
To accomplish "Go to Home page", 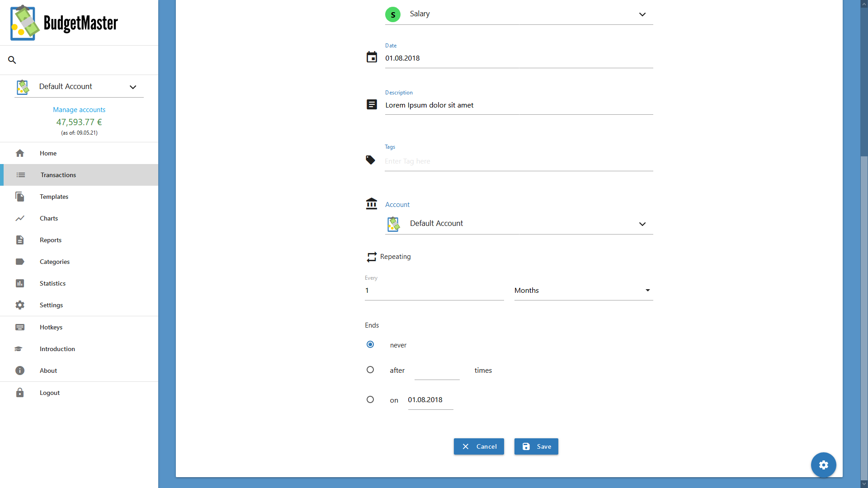I will click(x=79, y=153).
